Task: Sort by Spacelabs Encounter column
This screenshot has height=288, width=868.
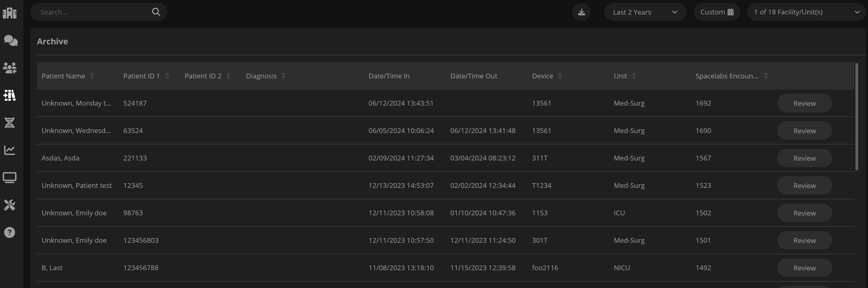Action: pyautogui.click(x=766, y=76)
